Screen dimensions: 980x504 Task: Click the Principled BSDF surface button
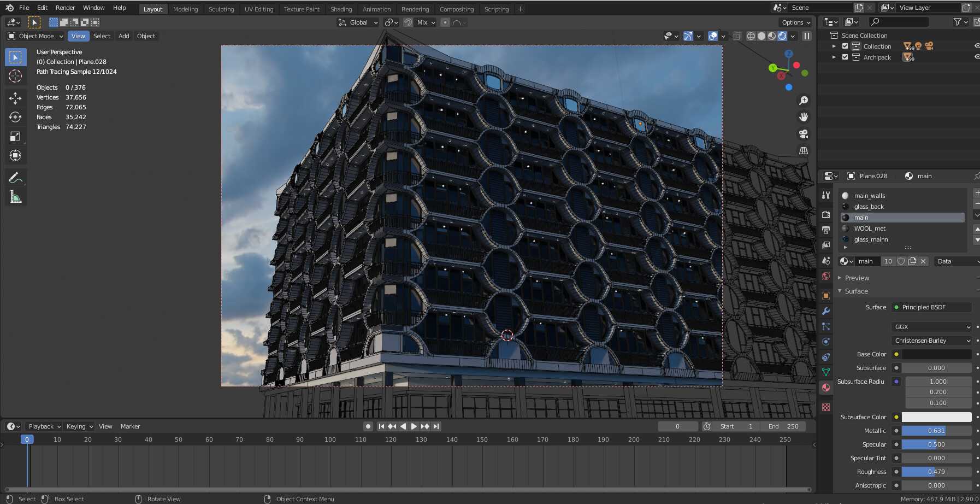tap(931, 307)
